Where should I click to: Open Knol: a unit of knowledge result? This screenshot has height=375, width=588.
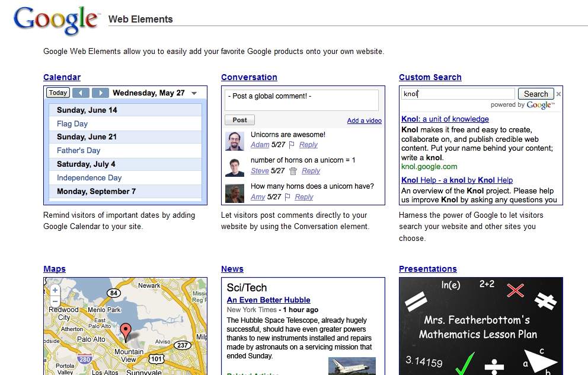(x=445, y=119)
